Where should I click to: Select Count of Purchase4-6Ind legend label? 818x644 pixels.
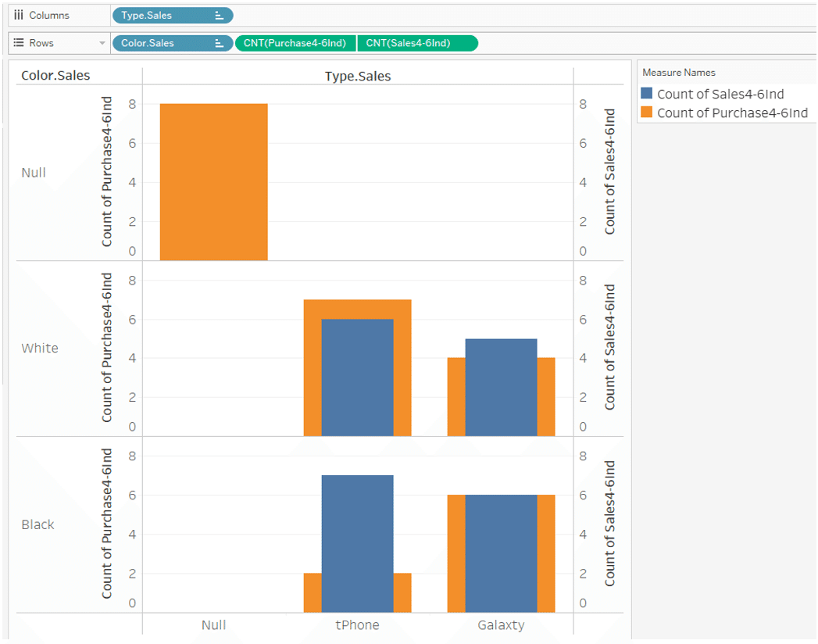(x=732, y=113)
